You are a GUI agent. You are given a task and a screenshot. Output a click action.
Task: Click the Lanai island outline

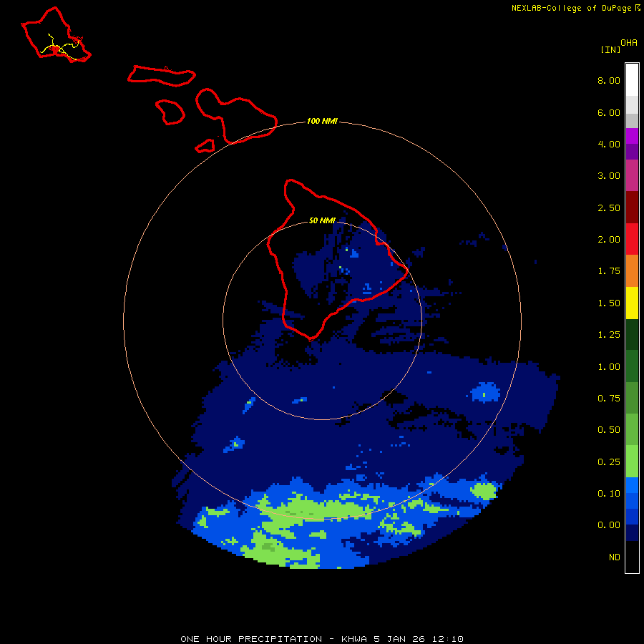pyautogui.click(x=170, y=112)
